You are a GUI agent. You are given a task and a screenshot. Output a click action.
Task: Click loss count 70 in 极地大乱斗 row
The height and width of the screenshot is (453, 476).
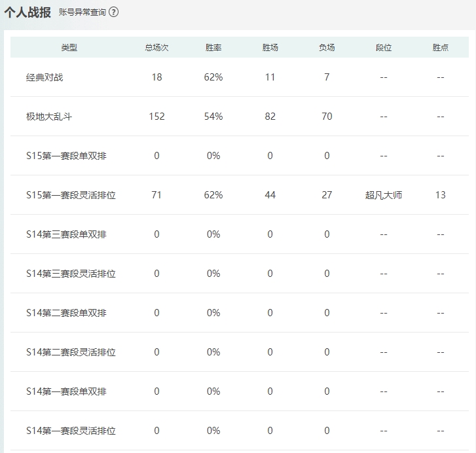(x=327, y=117)
